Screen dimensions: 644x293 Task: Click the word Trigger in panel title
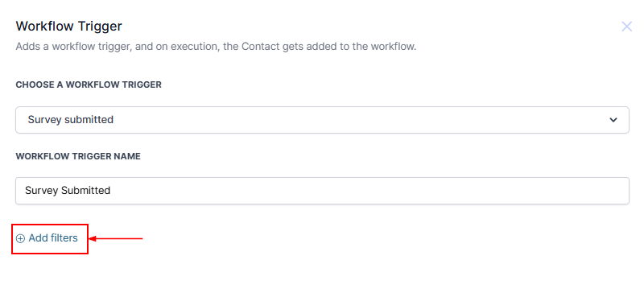point(101,27)
